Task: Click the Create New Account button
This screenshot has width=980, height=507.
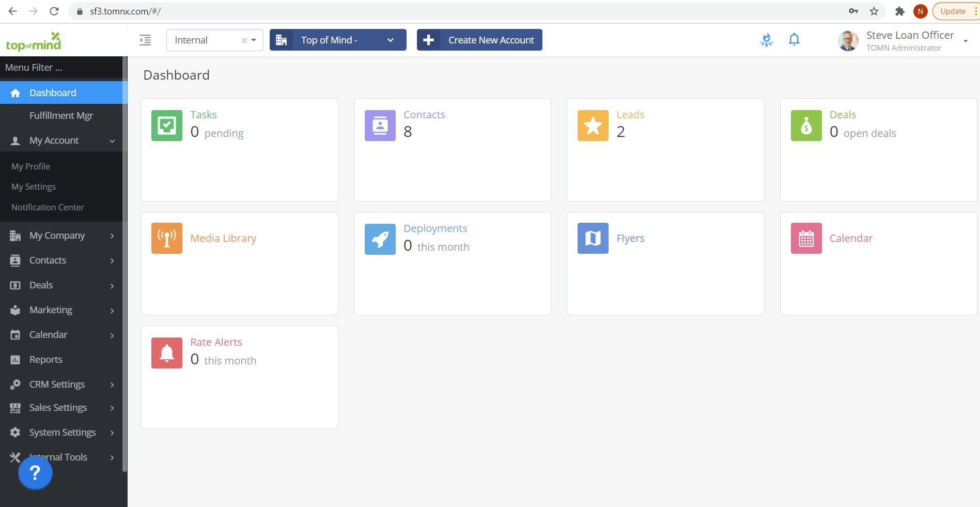Action: tap(479, 40)
